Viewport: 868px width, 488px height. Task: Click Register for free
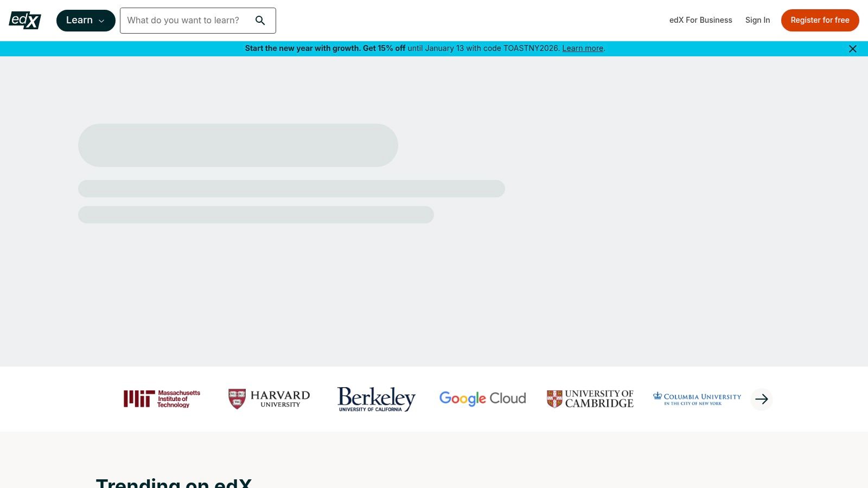tap(820, 20)
